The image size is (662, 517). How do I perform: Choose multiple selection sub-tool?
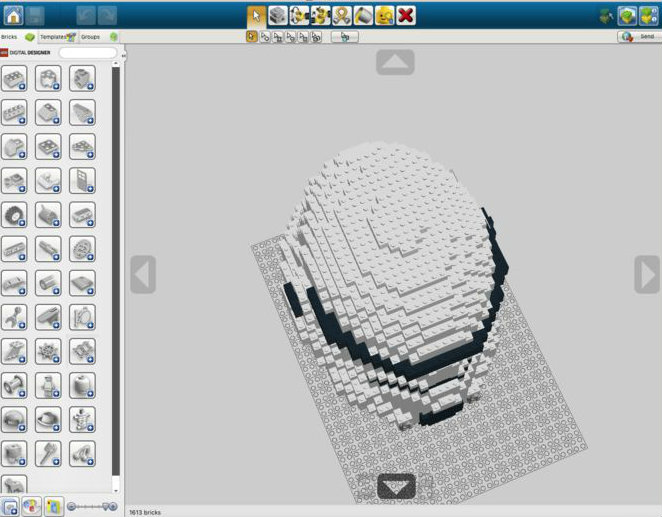point(265,37)
